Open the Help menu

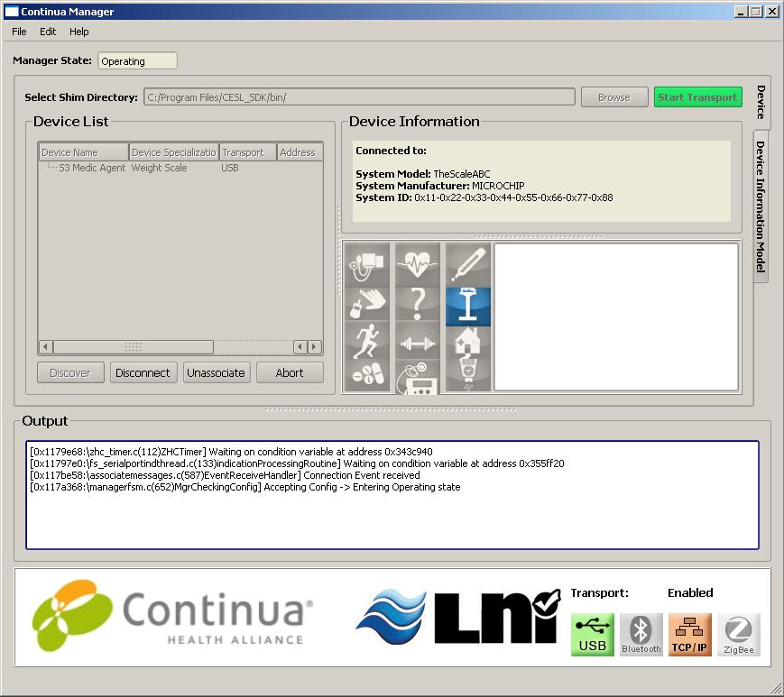click(x=79, y=32)
